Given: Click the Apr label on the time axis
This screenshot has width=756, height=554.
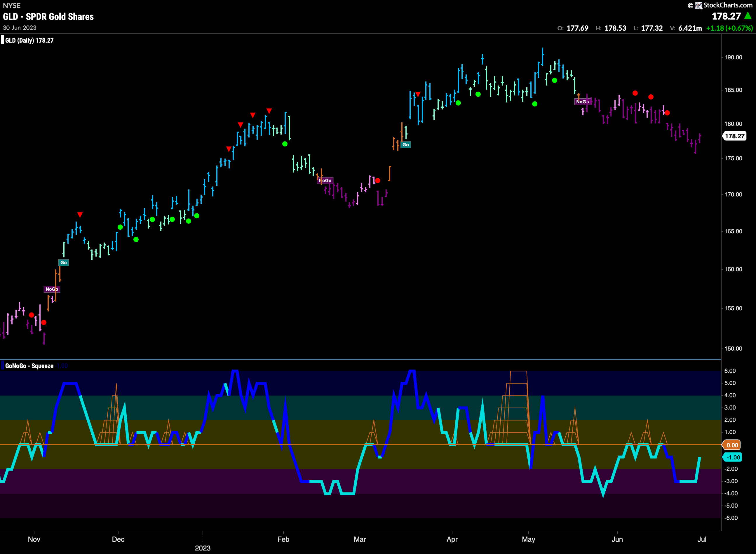Looking at the screenshot, I should (452, 539).
